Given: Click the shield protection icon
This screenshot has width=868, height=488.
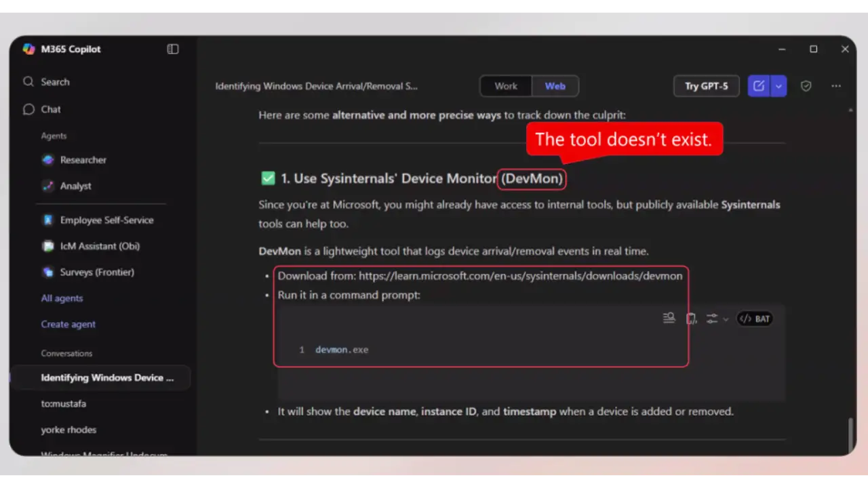Looking at the screenshot, I should click(806, 86).
